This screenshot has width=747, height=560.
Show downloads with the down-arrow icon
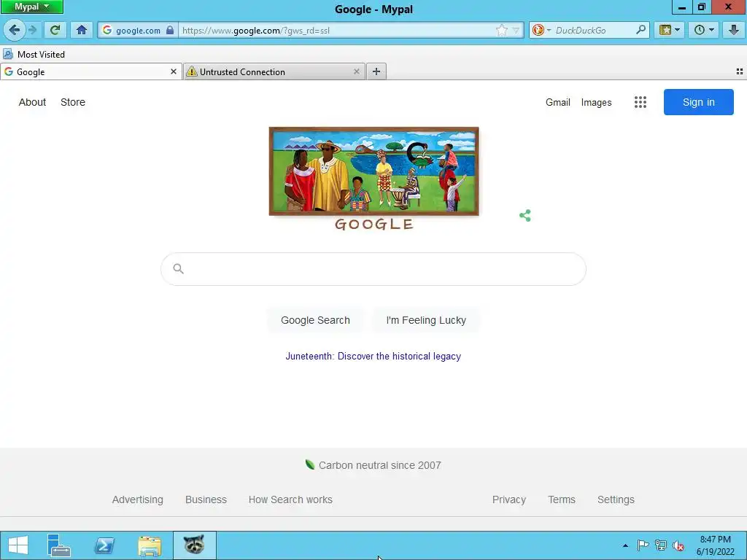point(734,30)
